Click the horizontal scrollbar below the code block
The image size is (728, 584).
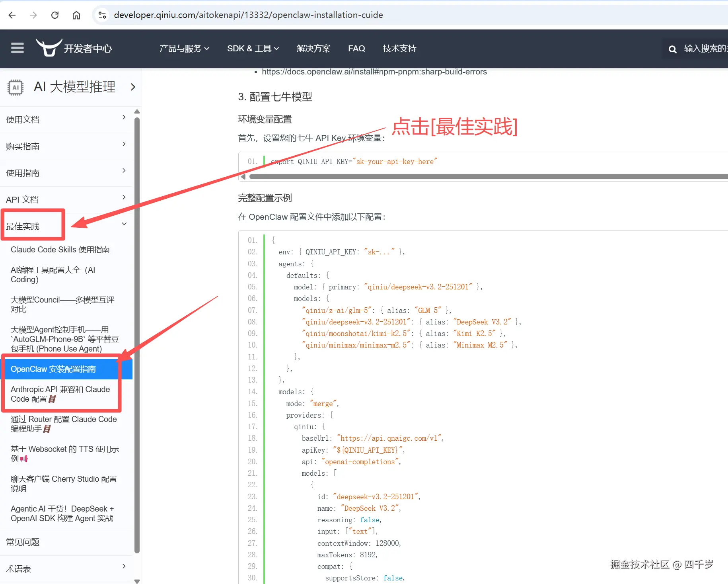pos(438,176)
